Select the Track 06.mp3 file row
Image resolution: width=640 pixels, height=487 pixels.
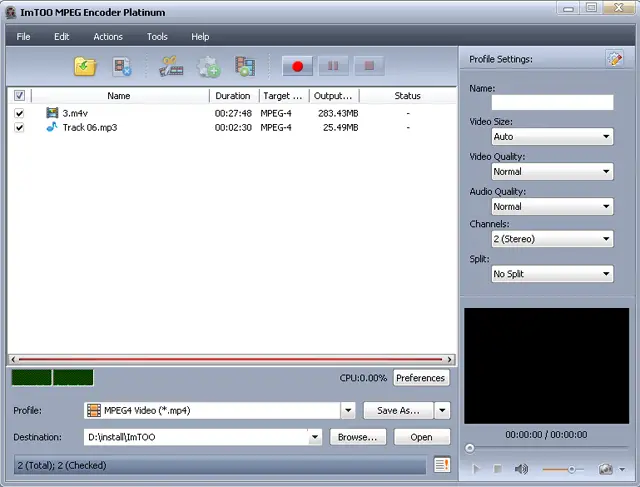click(231, 127)
